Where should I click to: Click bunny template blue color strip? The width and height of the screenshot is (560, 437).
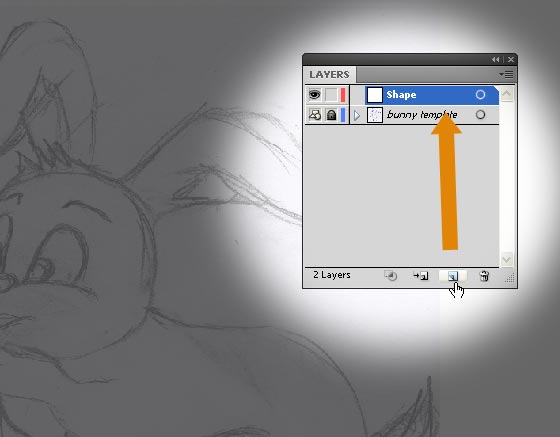point(343,115)
